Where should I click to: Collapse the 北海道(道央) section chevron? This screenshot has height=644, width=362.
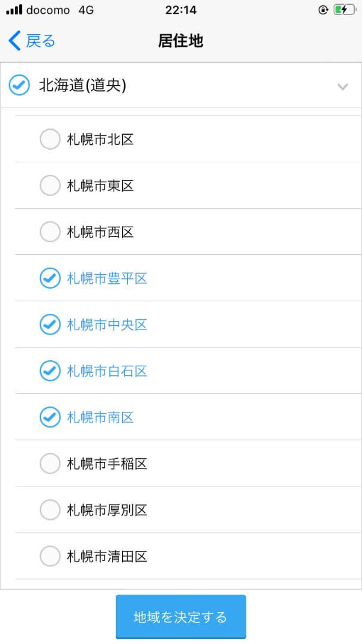343,87
